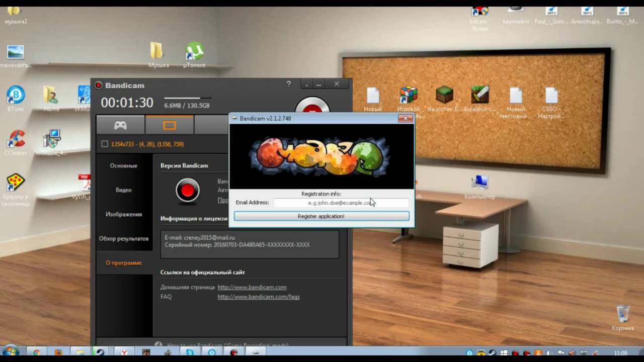
Task: Open the http://www.bandicam.com/faqs link
Action: 259,297
